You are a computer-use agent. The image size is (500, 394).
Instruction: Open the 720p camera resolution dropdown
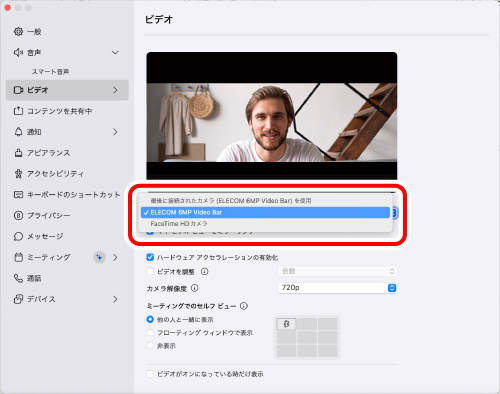coord(337,288)
